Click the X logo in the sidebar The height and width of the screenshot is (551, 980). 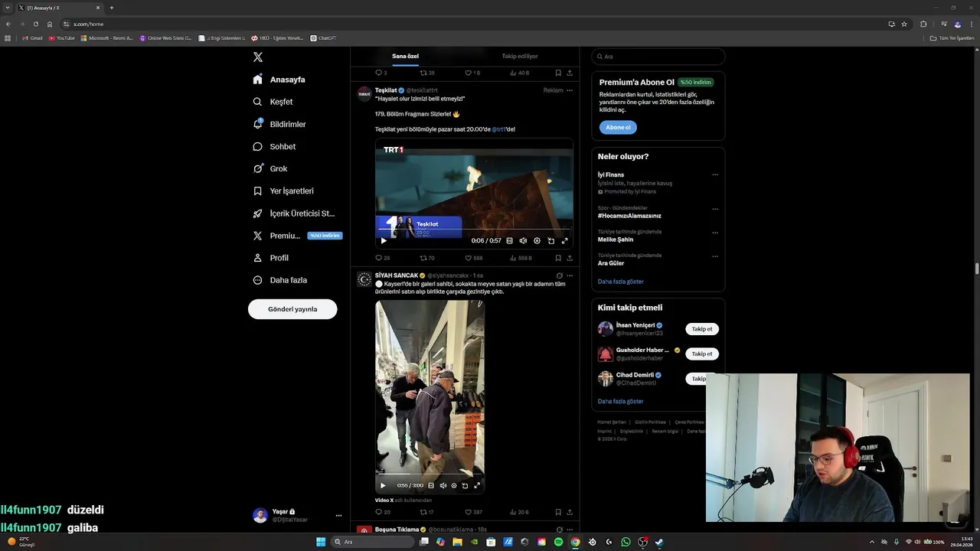click(258, 57)
